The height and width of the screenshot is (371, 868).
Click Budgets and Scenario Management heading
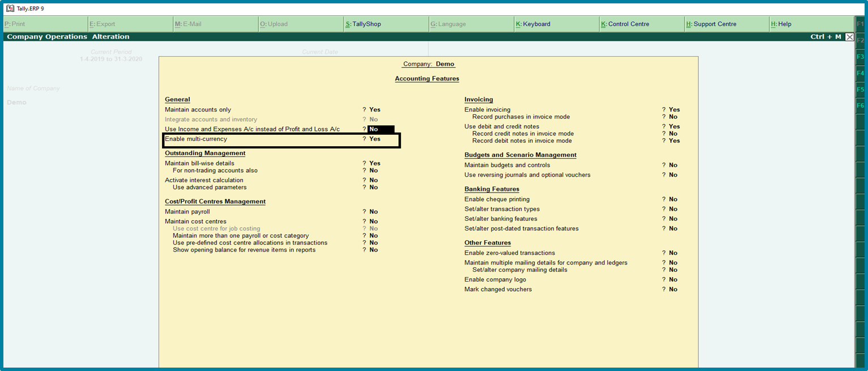[521, 155]
